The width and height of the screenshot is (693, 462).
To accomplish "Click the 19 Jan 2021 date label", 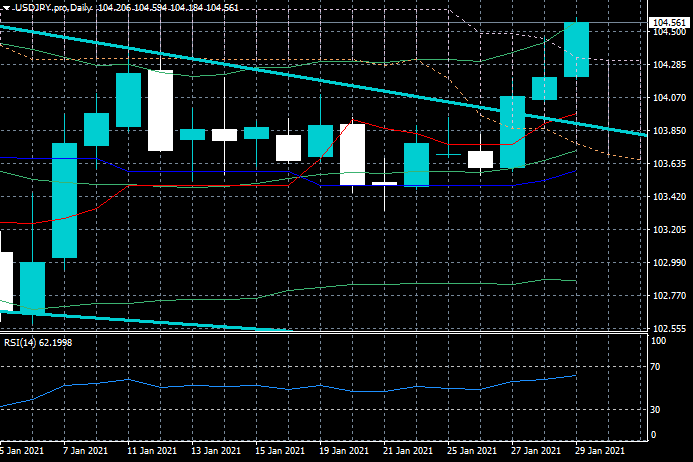I will point(344,451).
